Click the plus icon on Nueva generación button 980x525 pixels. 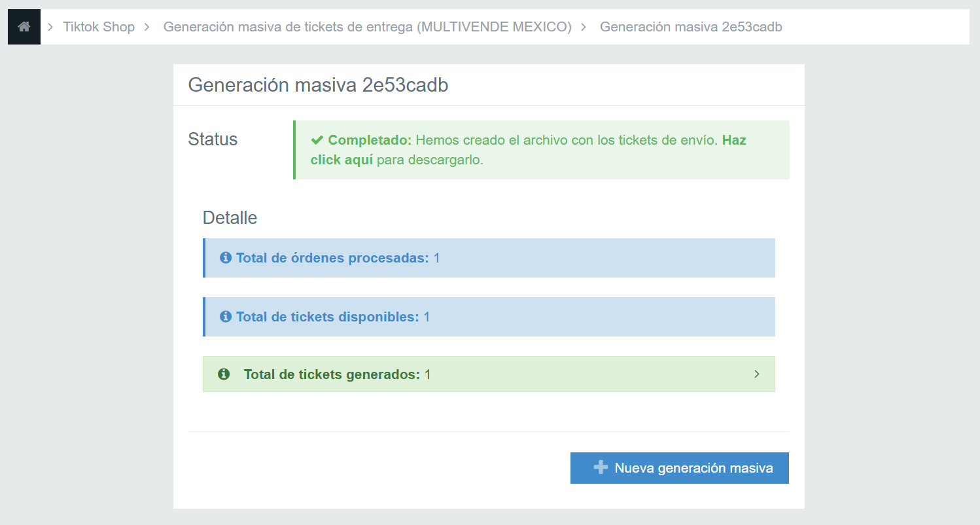601,468
